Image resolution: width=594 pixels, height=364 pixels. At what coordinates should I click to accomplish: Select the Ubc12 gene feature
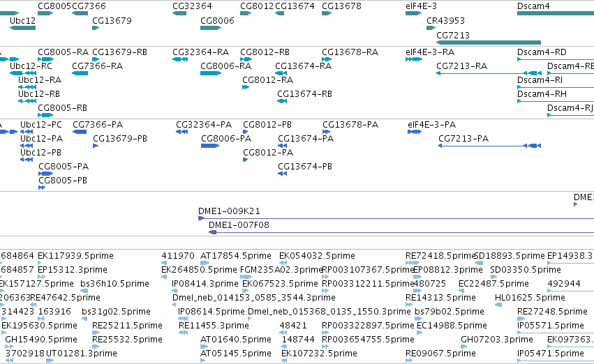[22, 28]
